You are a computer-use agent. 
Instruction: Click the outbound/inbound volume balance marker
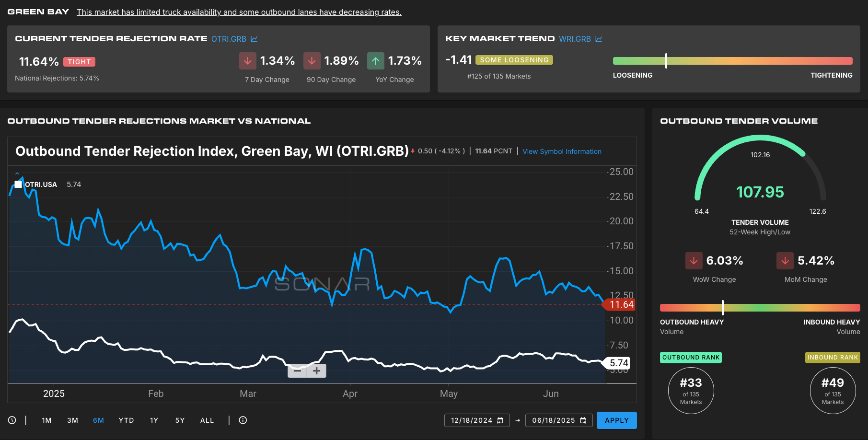[722, 307]
